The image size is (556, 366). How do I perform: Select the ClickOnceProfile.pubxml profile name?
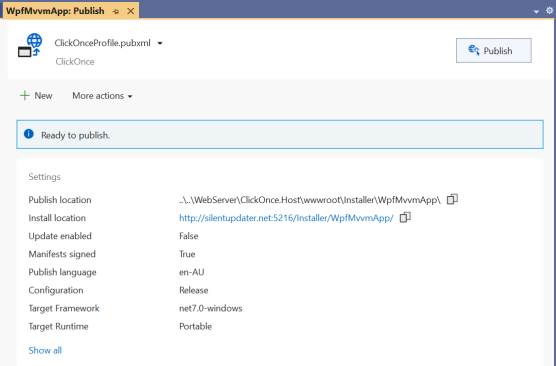pyautogui.click(x=102, y=43)
